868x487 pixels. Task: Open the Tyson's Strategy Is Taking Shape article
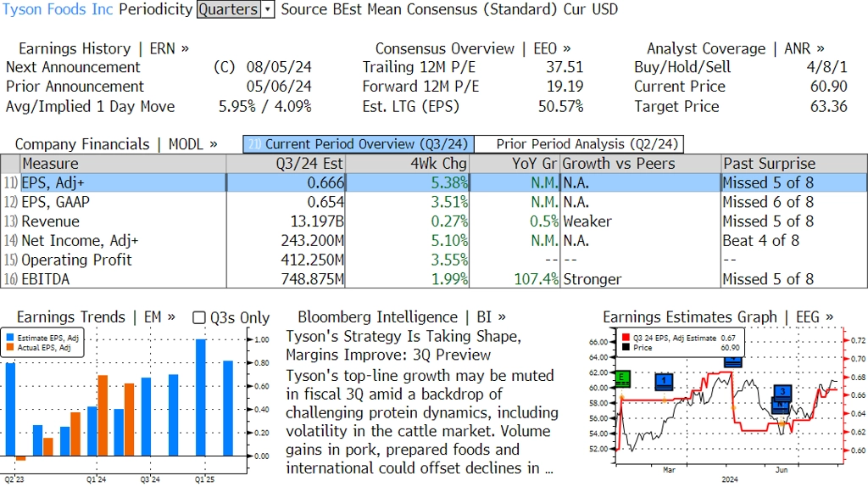(403, 345)
